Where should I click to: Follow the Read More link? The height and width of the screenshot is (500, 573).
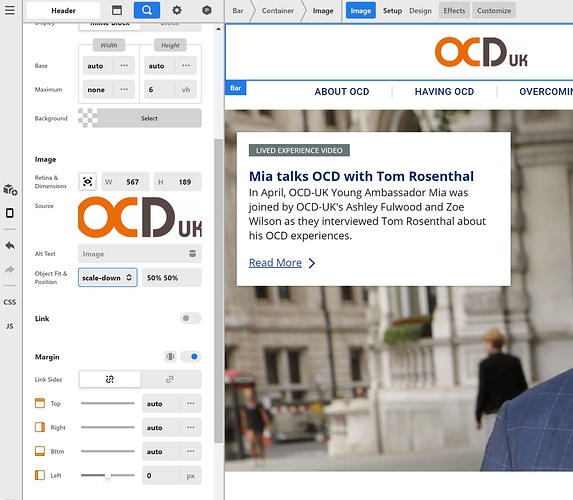[276, 263]
